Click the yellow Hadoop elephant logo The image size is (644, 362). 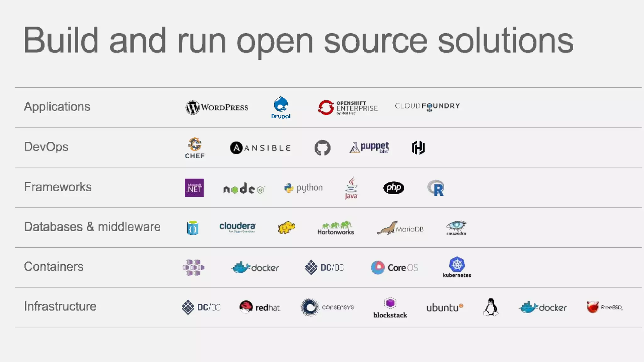[x=286, y=228]
